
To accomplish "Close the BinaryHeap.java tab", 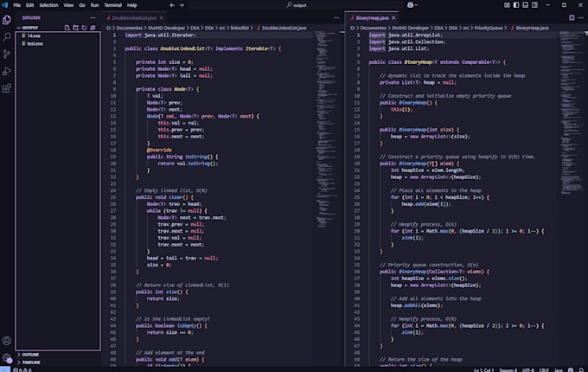I will point(393,17).
